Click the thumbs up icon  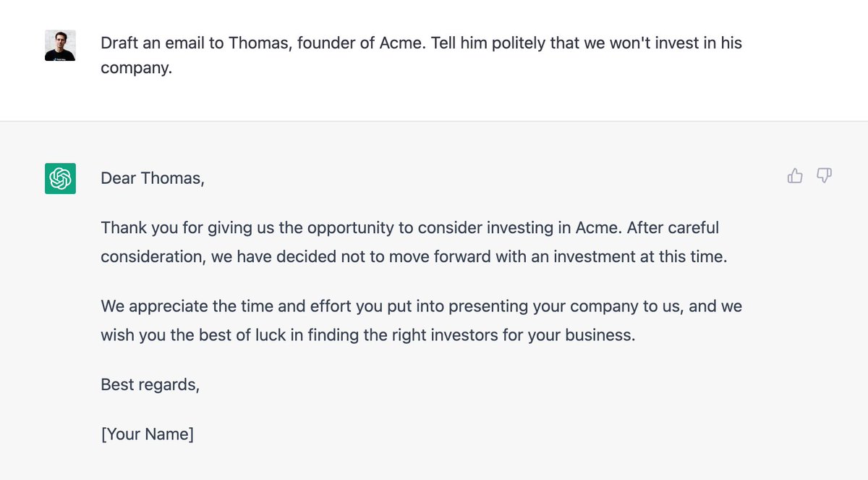(x=795, y=176)
